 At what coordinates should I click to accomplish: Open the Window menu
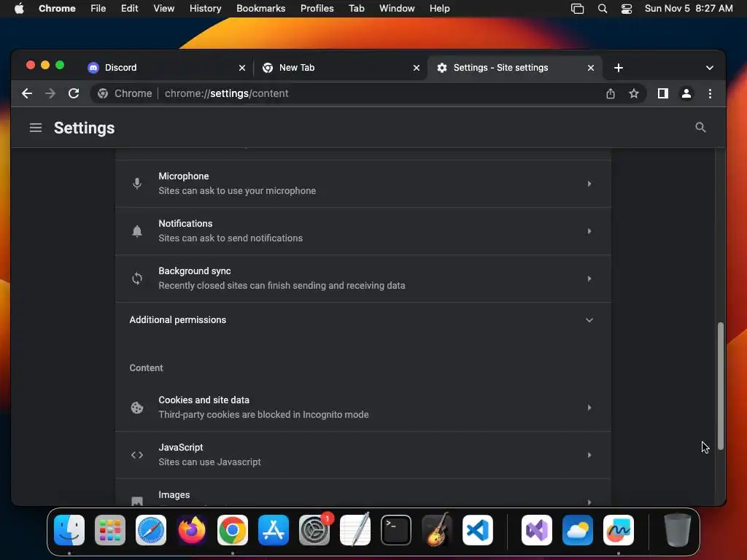pos(397,8)
